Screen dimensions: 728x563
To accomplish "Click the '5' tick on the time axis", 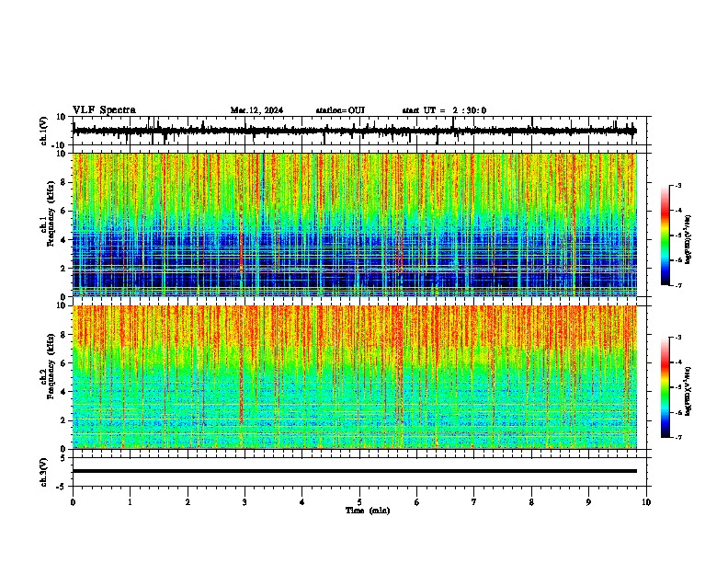I will coord(359,502).
